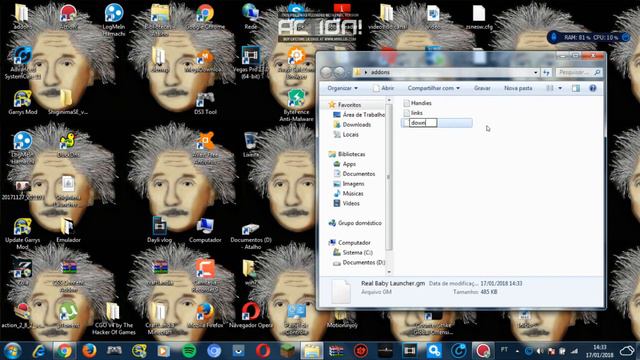Click the taskbar clock and date
640x360 pixels.
(600, 351)
